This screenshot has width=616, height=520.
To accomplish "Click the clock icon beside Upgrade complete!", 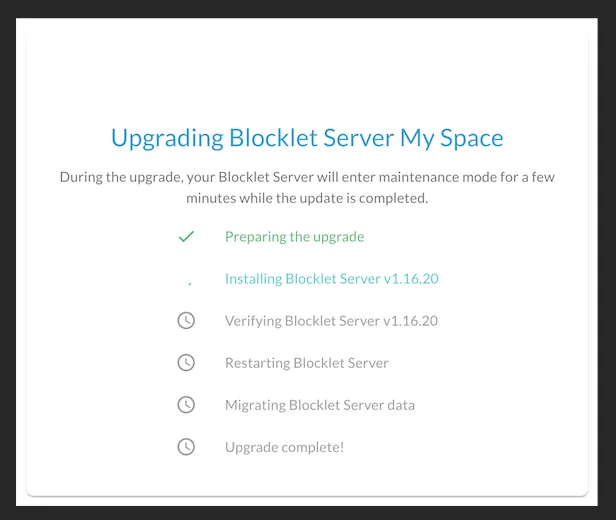I will (186, 447).
